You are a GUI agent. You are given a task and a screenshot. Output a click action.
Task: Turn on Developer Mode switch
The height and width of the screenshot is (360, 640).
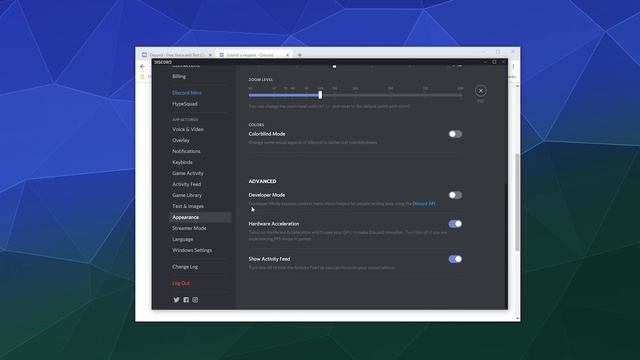[x=455, y=195]
